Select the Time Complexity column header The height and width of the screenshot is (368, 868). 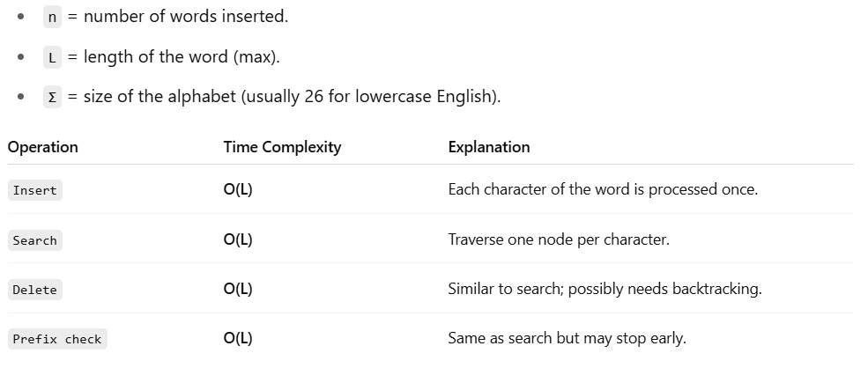282,147
